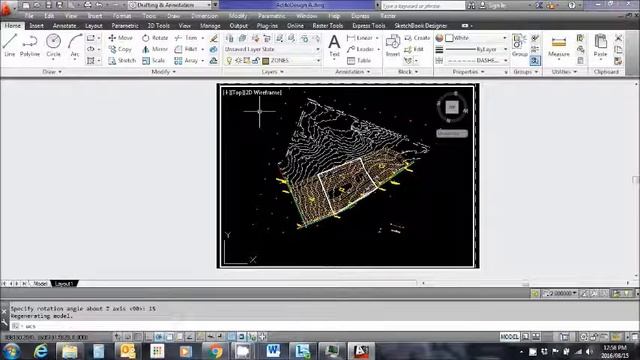Open the Dimension menu
Viewport: 640px width, 360px height.
pos(204,16)
